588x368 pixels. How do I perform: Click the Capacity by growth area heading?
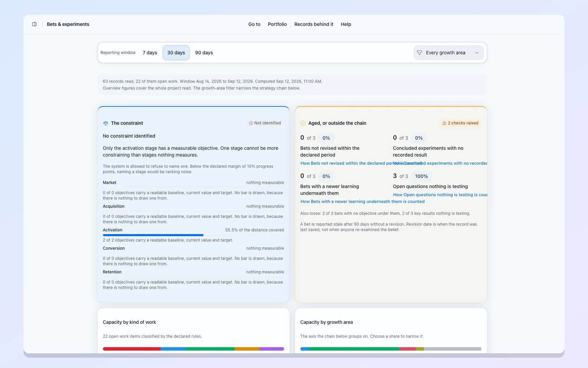(326, 322)
